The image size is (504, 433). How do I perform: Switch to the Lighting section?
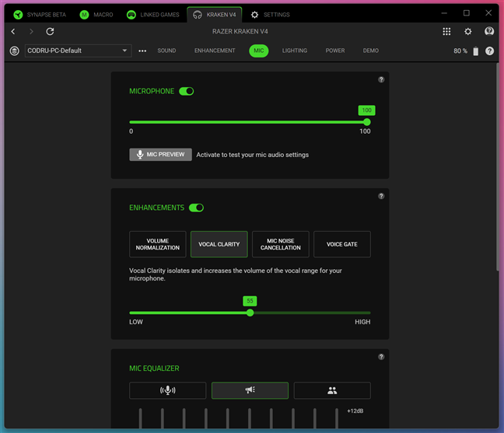pyautogui.click(x=295, y=51)
